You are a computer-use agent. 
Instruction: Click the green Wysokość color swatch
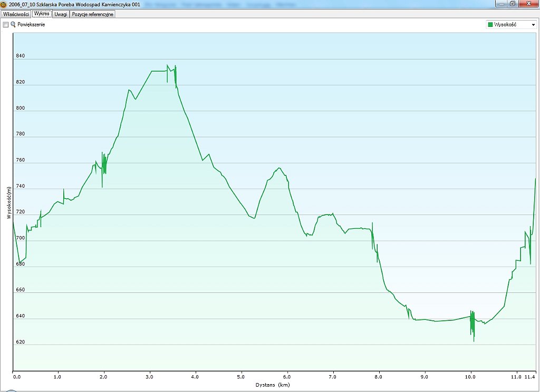pos(490,25)
